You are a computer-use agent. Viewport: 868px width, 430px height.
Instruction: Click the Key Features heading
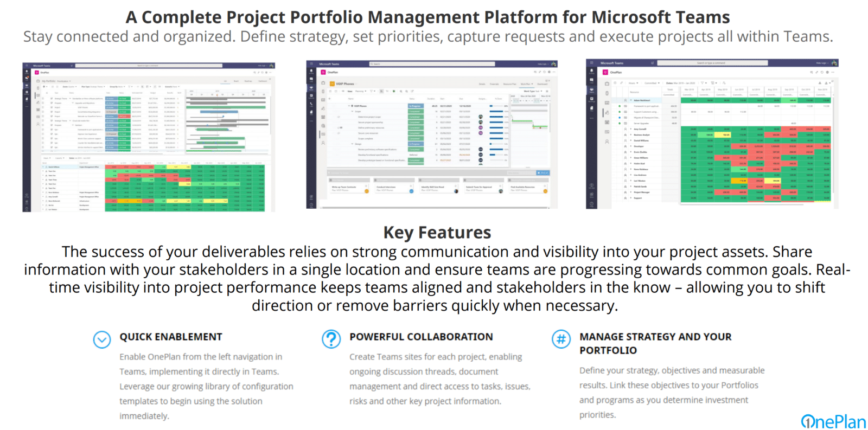point(437,232)
